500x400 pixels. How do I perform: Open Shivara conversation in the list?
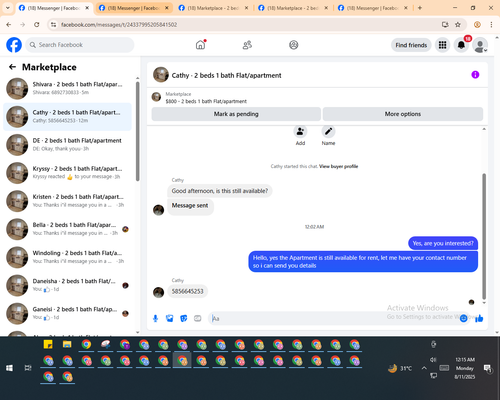coord(67,89)
